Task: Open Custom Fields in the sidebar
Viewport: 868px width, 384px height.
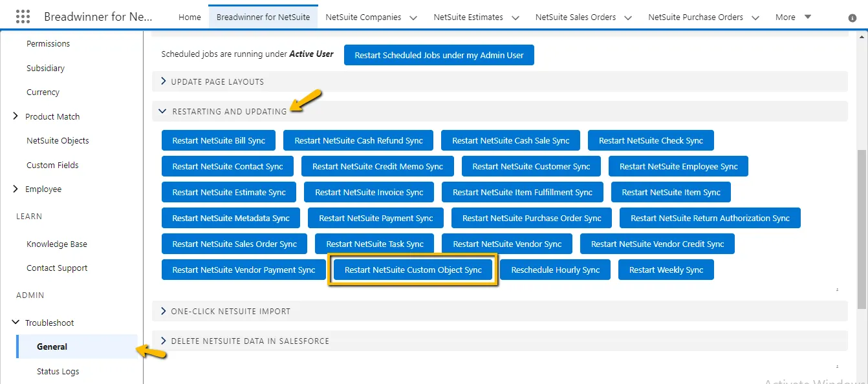Action: click(x=52, y=165)
